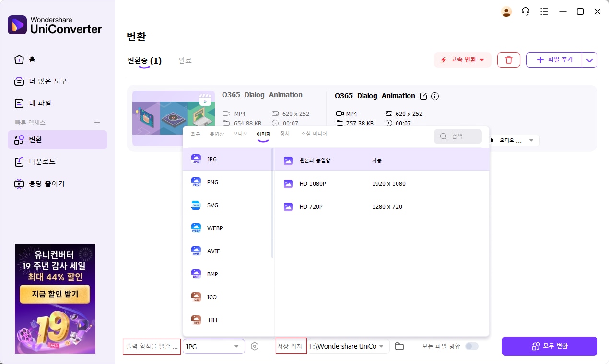Browse output folder with the folder icon
The width and height of the screenshot is (609, 364).
tap(399, 346)
